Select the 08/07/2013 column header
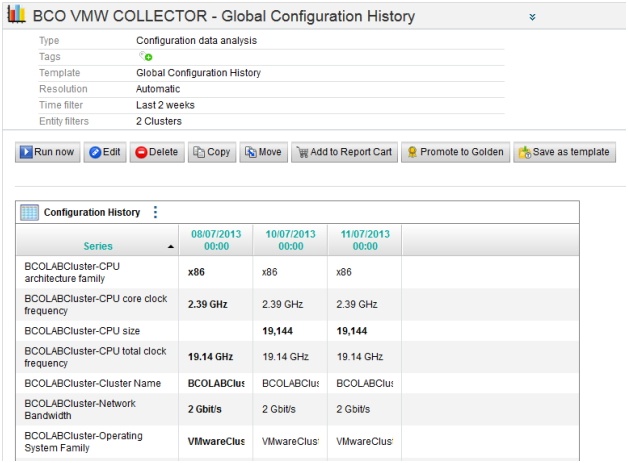Viewport: 628px width, 463px height. [216, 239]
